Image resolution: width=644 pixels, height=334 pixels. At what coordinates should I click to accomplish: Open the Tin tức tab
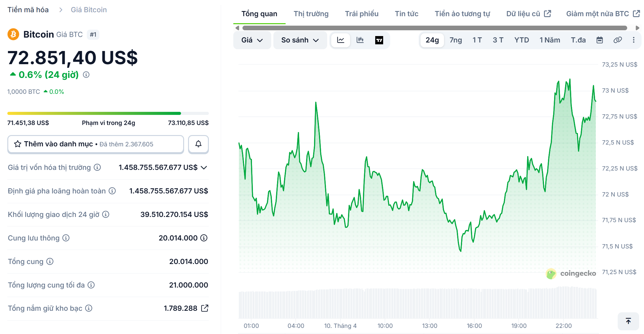(406, 13)
